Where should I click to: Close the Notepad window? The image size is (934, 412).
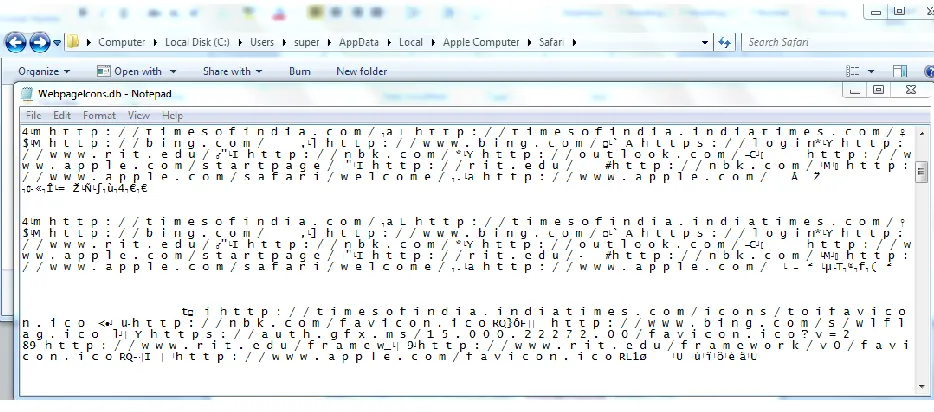[x=910, y=90]
